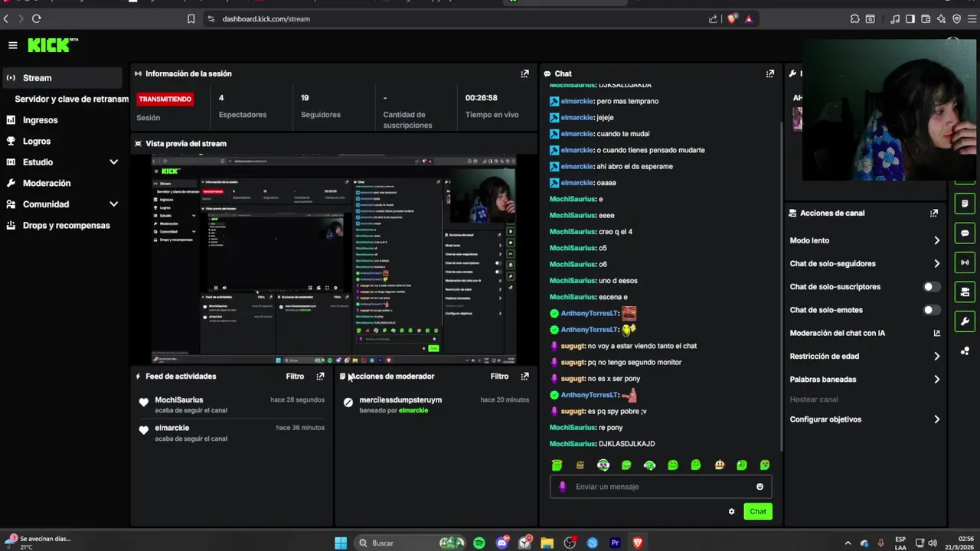Open Servidor y clave de retransmisión
Screen dimensions: 980x551
[71, 99]
